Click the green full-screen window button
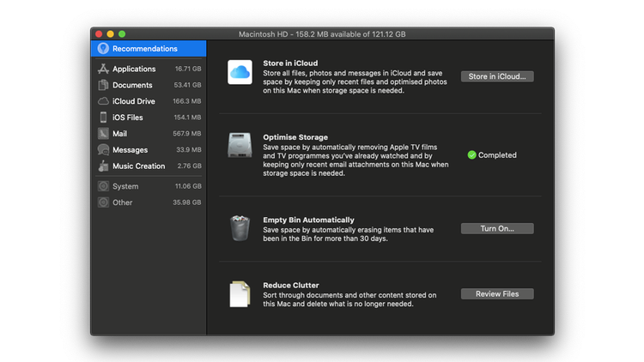 [122, 34]
